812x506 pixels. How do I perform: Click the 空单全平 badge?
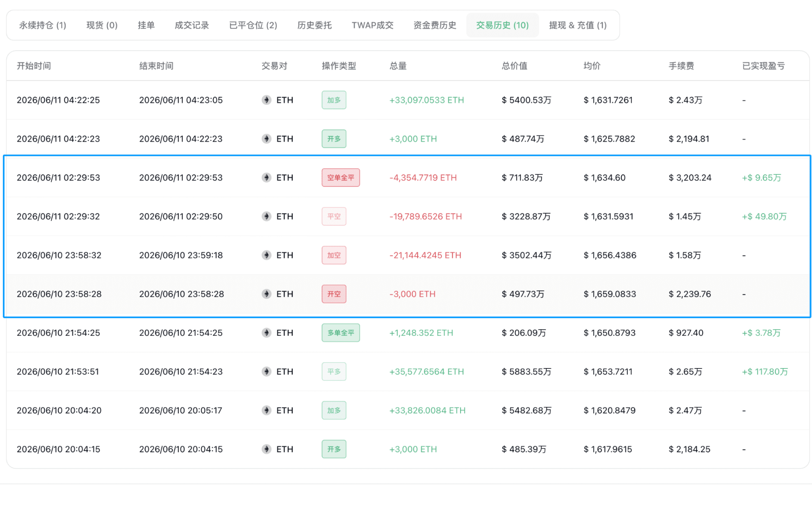coord(340,177)
